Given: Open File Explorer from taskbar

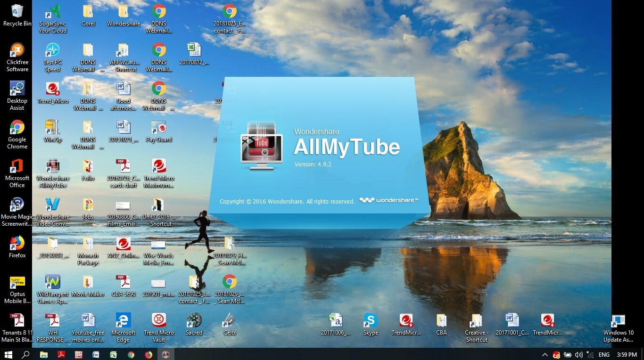Looking at the screenshot, I should pyautogui.click(x=43, y=354).
